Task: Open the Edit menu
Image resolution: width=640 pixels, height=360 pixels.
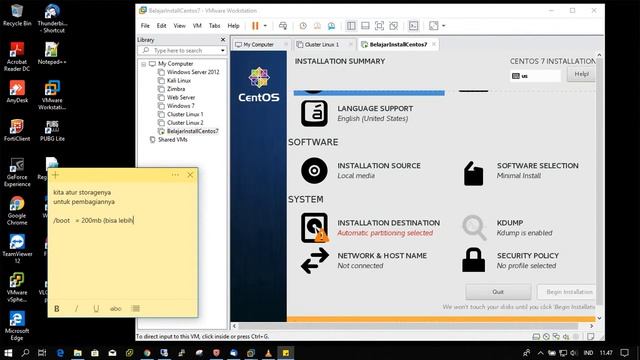Action: (162, 26)
